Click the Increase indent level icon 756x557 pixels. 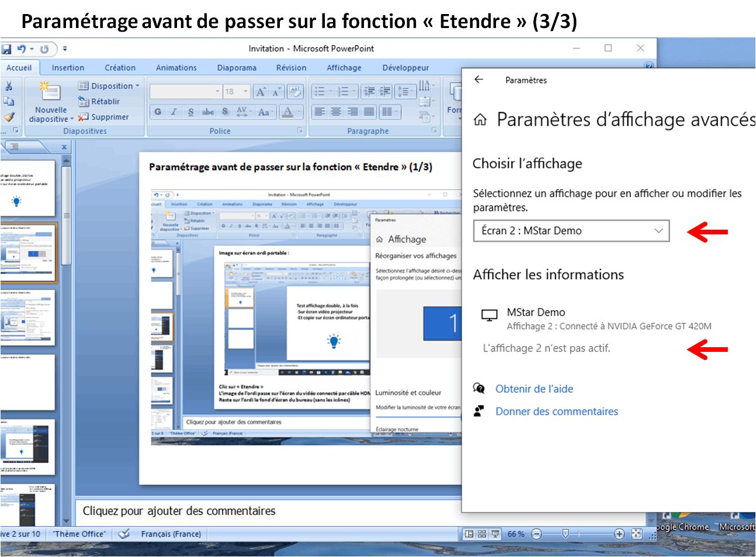point(385,91)
